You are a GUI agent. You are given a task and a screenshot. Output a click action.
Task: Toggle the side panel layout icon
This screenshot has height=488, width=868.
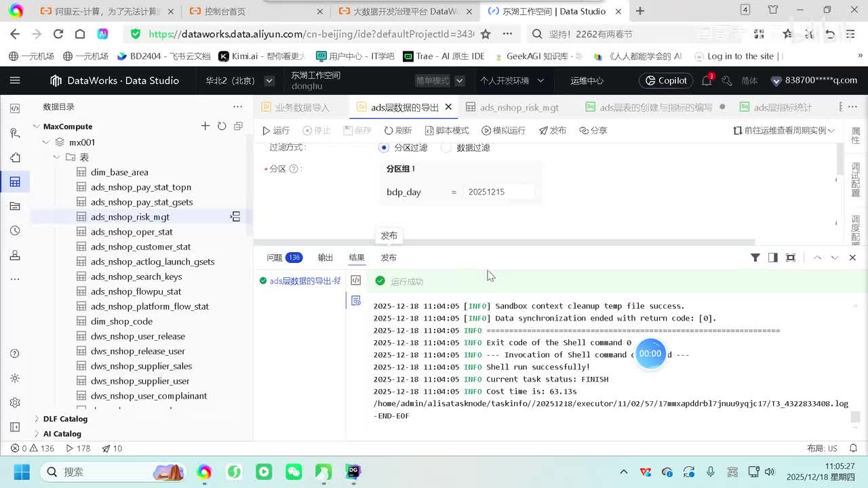coord(772,258)
